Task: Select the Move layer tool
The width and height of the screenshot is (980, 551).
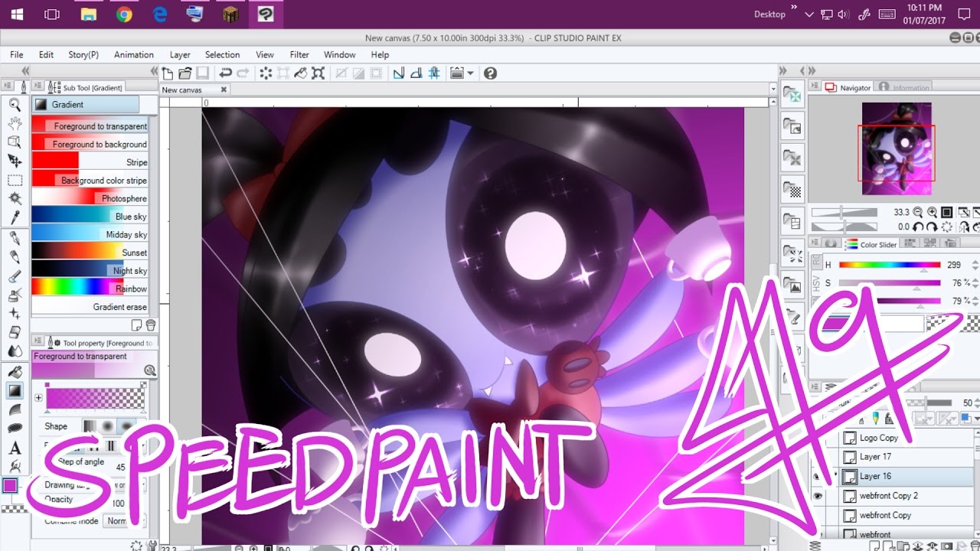Action: click(x=15, y=161)
